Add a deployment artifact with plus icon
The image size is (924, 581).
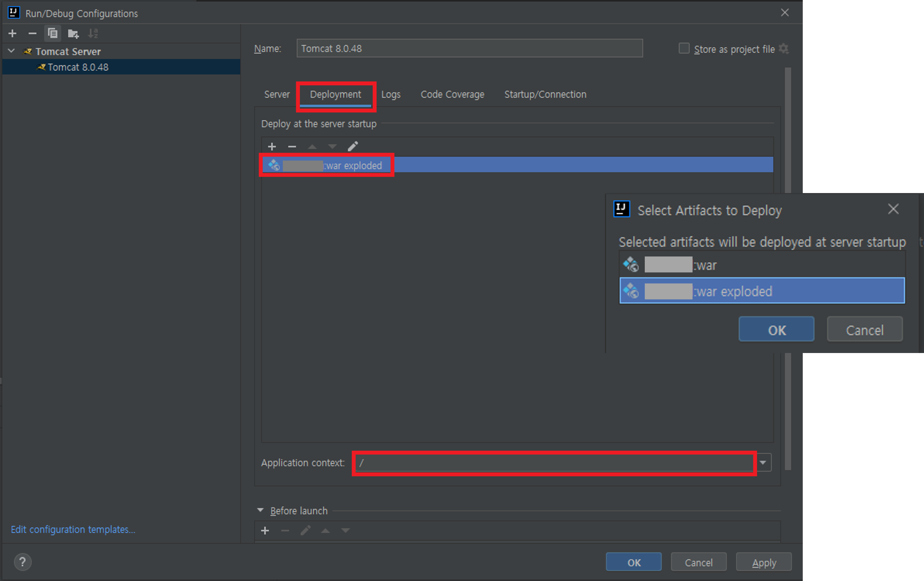[272, 146]
